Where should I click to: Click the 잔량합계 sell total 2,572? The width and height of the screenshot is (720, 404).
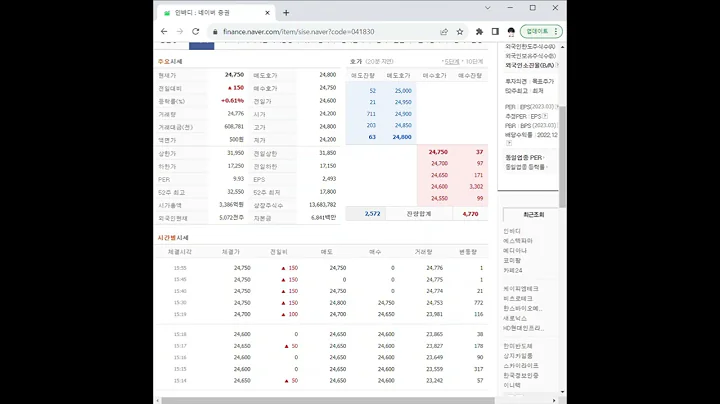click(372, 214)
